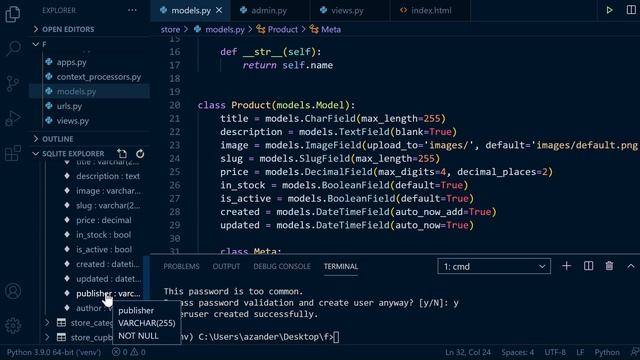Maximize the panel with the up chevron
Viewport: 640px width, 360px height.
(x=631, y=266)
